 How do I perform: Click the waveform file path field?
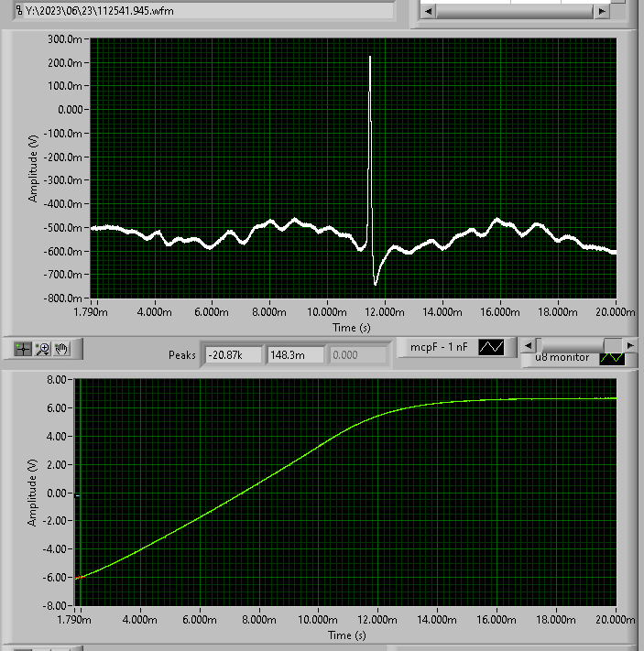[203, 11]
